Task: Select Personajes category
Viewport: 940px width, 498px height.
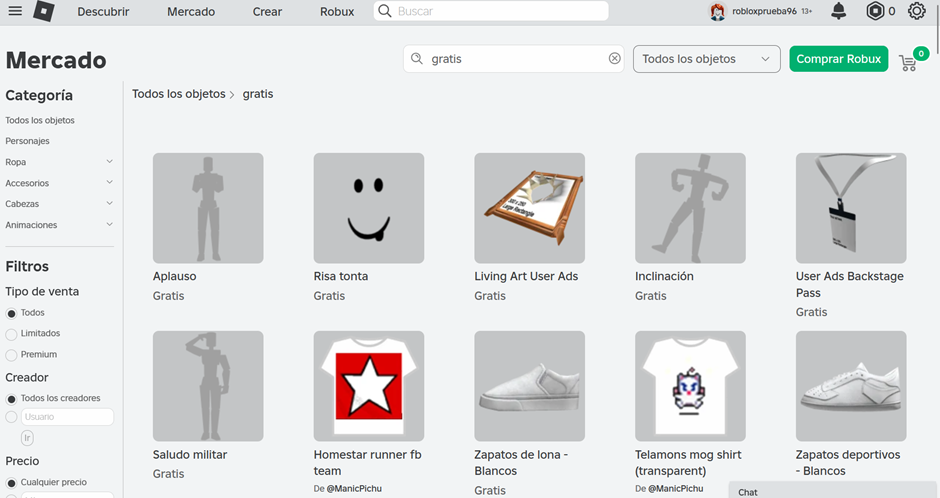Action: (x=28, y=141)
